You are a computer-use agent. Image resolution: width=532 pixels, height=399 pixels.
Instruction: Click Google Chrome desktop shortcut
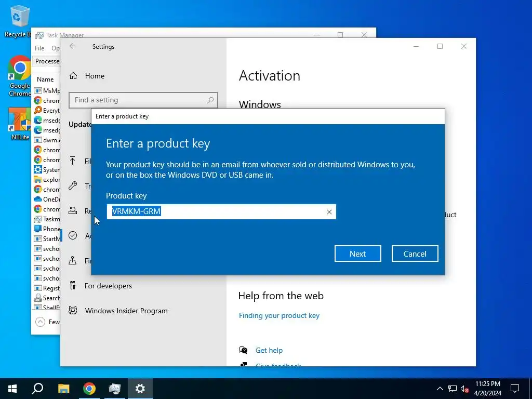coord(20,76)
